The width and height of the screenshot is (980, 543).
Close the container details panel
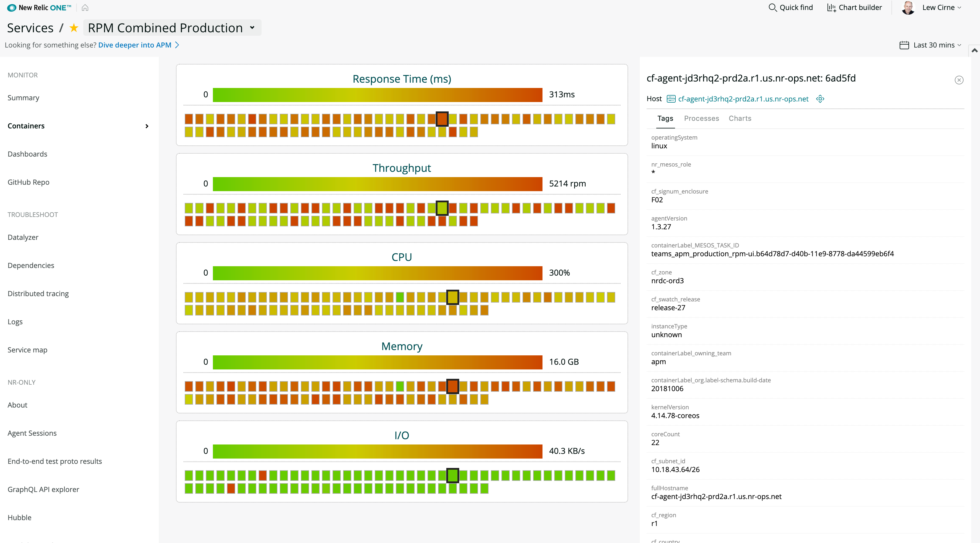click(959, 80)
